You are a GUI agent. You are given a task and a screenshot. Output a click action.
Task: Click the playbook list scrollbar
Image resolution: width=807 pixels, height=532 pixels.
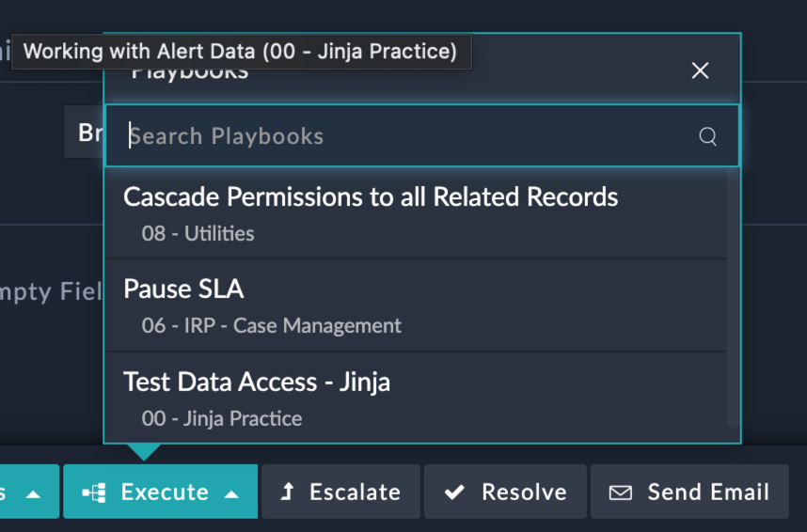click(x=733, y=298)
